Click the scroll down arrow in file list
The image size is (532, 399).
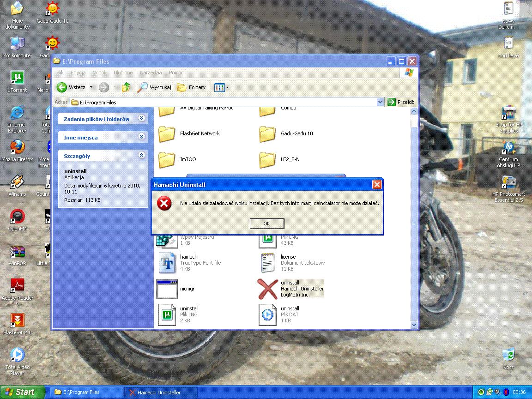click(414, 325)
